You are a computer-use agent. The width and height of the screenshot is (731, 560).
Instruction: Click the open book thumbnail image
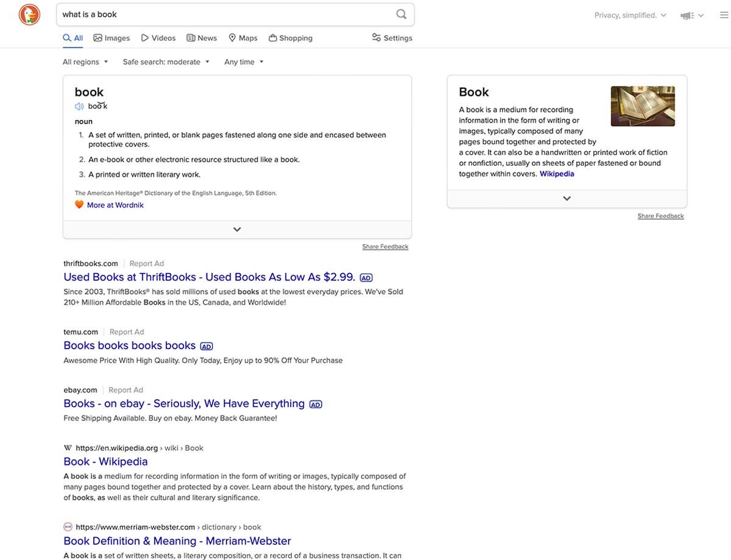pos(643,105)
